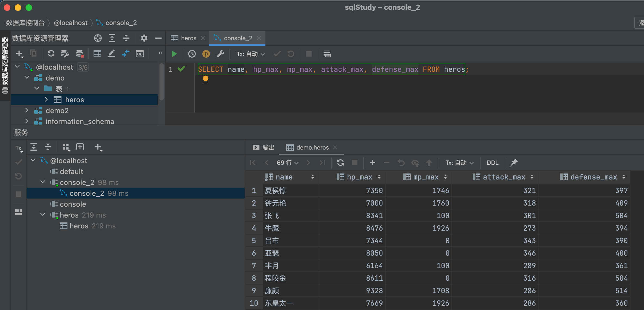This screenshot has width=644, height=310.
Task: Select the default session in Services
Action: pos(71,172)
